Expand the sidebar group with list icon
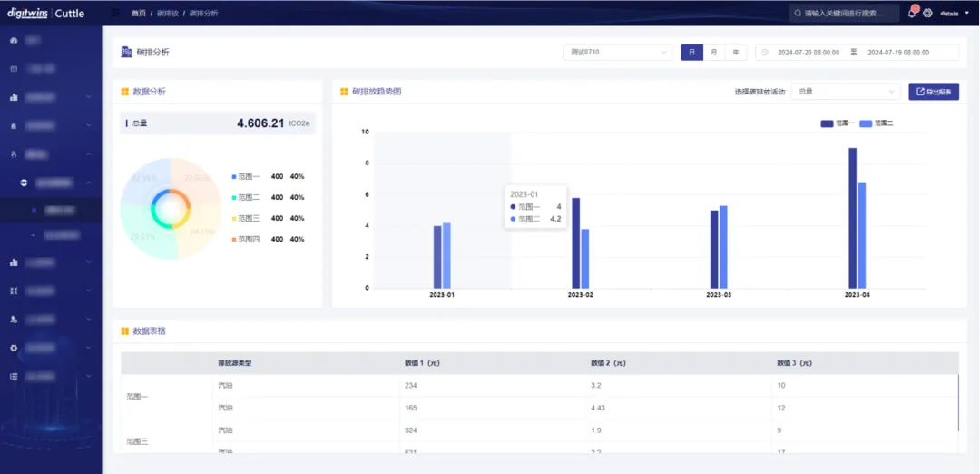 coord(89,377)
